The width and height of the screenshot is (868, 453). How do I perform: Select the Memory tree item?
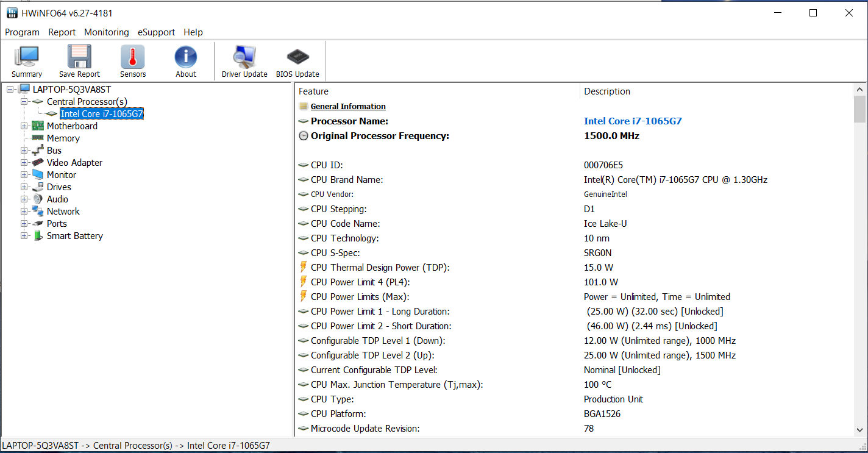click(x=63, y=138)
